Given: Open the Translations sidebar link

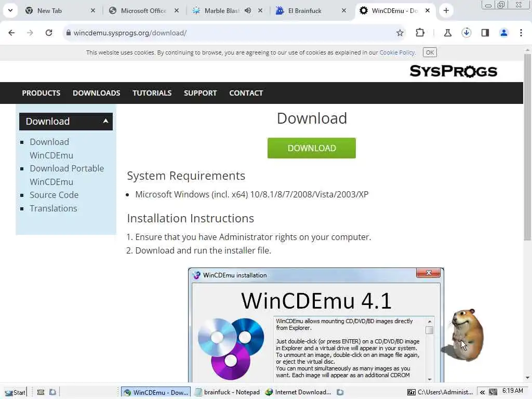Looking at the screenshot, I should 54,208.
